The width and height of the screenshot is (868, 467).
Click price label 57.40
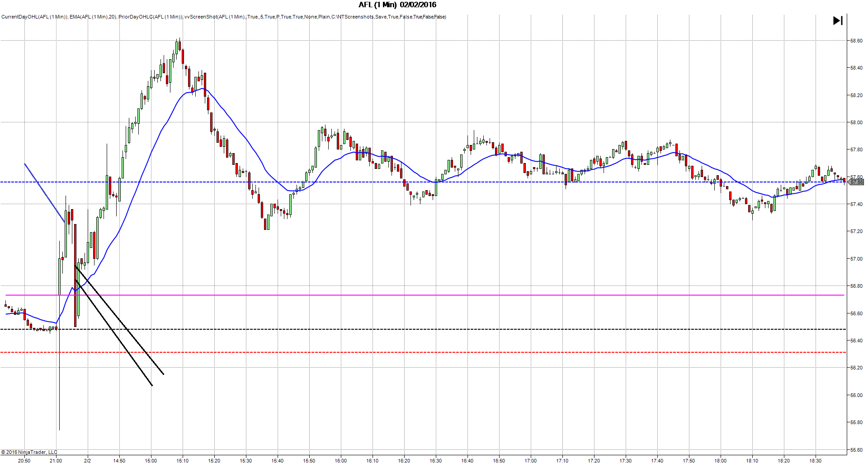pyautogui.click(x=856, y=204)
